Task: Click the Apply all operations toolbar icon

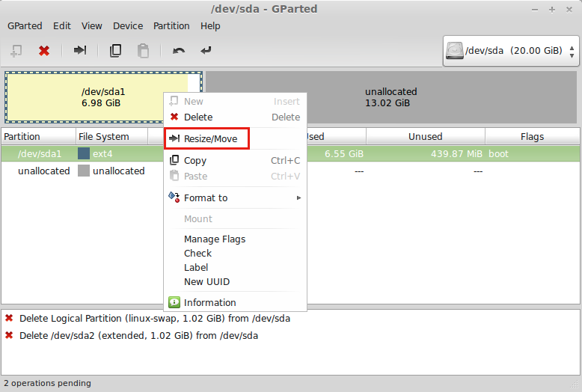Action: point(206,51)
